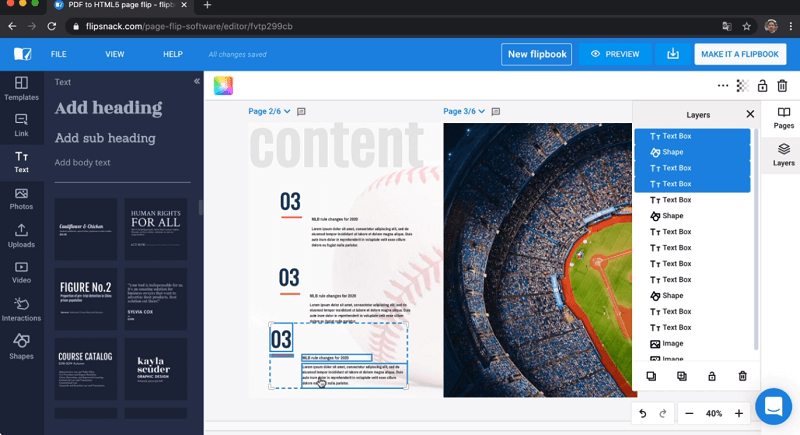This screenshot has height=435, width=800.
Task: Switch to the Pages tab
Action: click(784, 118)
